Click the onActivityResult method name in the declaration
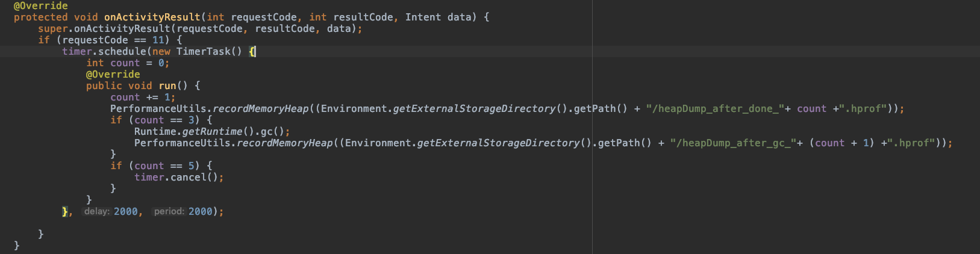The image size is (980, 254). [152, 17]
